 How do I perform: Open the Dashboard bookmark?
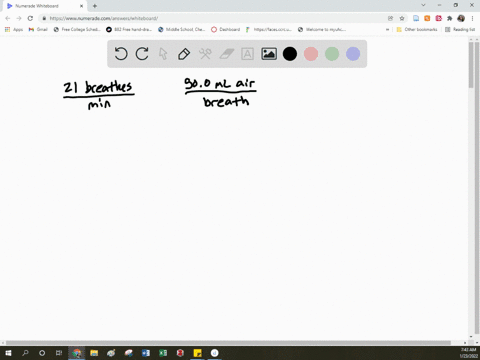226,29
